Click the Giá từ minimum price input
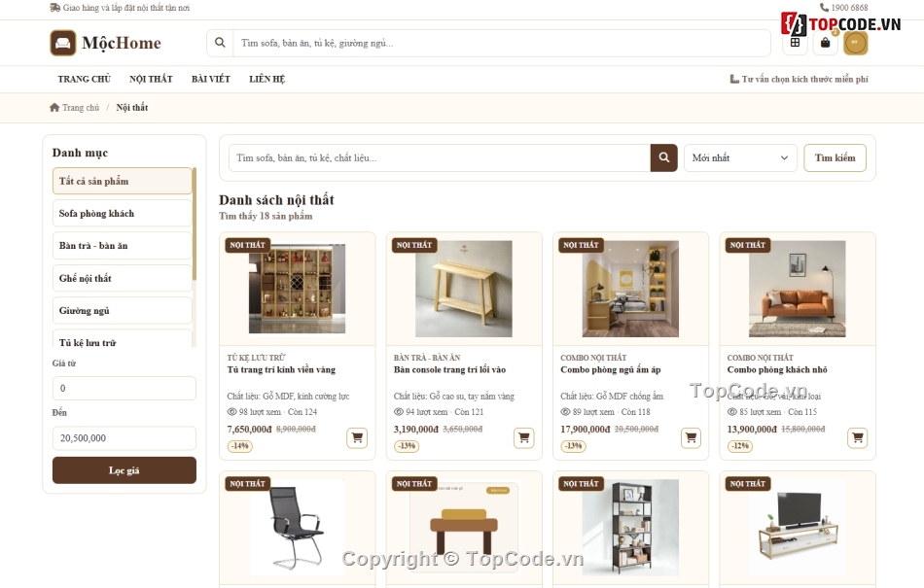Screen dimensions: 924x588 (124, 389)
